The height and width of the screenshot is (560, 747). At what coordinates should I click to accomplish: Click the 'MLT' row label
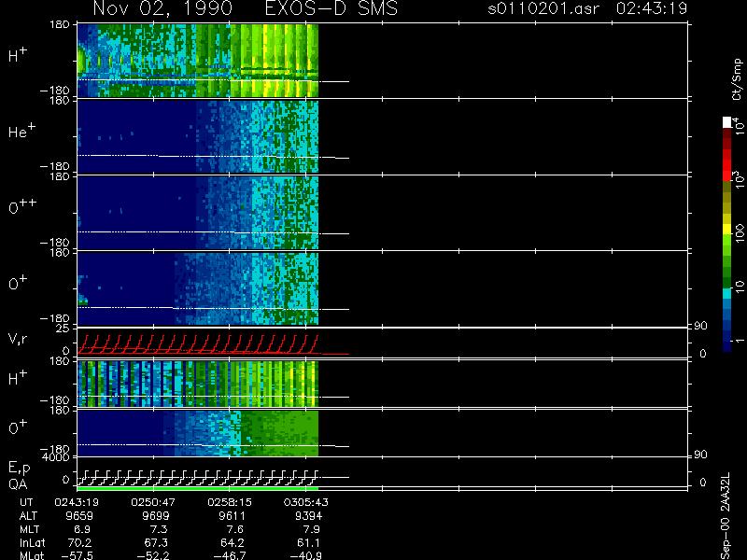[x=29, y=529]
